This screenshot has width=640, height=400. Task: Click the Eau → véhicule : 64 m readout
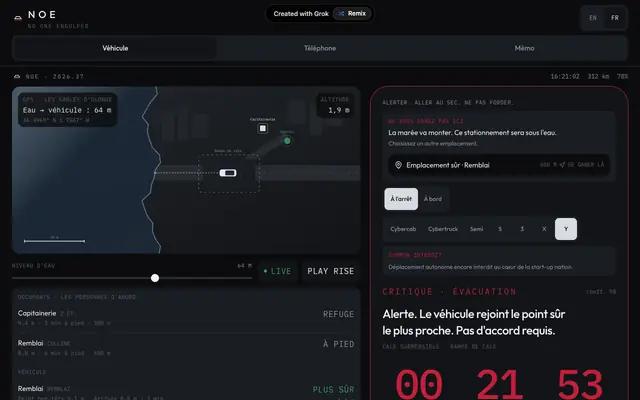point(67,110)
